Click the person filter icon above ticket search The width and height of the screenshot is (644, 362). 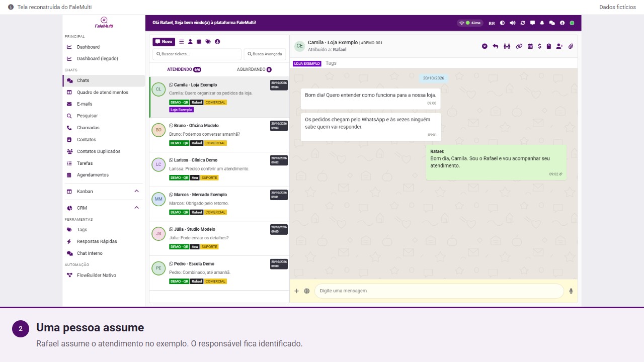pos(190,42)
